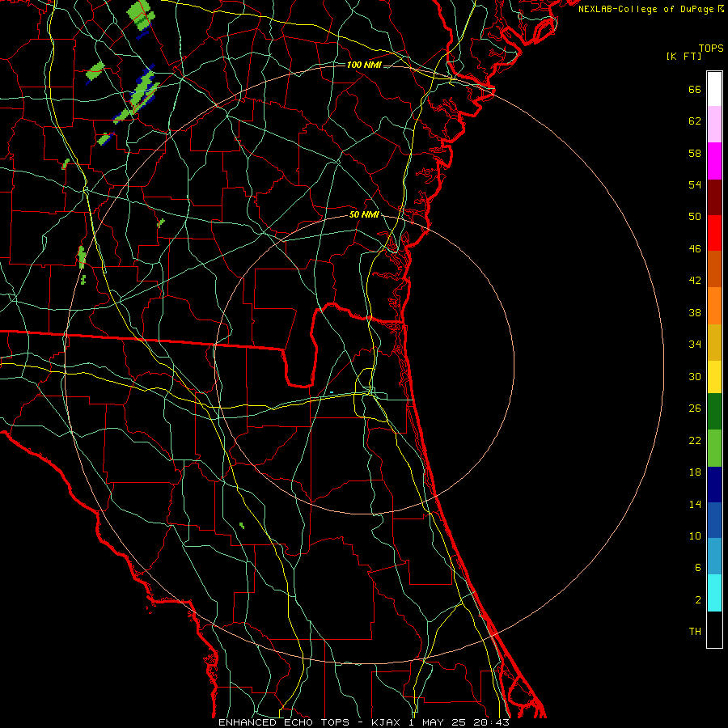
Task: Click the dark red (maroon) scale swatch
Action: click(x=714, y=197)
